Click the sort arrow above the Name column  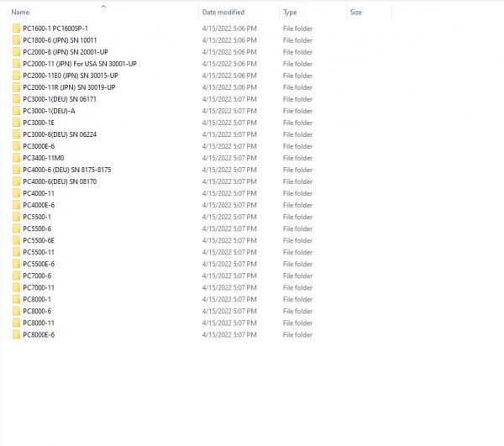[103, 6]
